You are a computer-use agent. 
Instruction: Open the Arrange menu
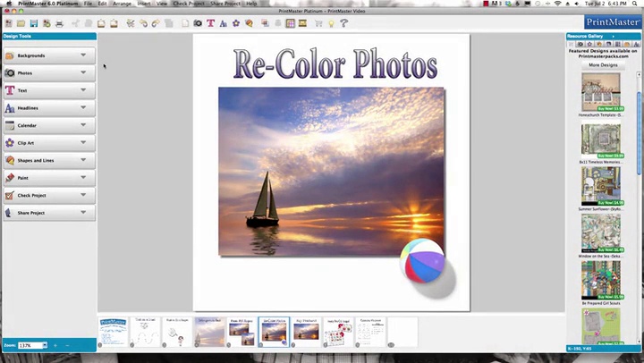click(122, 4)
